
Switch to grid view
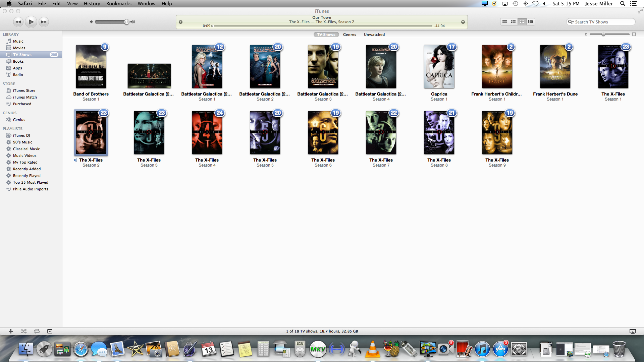click(x=522, y=22)
